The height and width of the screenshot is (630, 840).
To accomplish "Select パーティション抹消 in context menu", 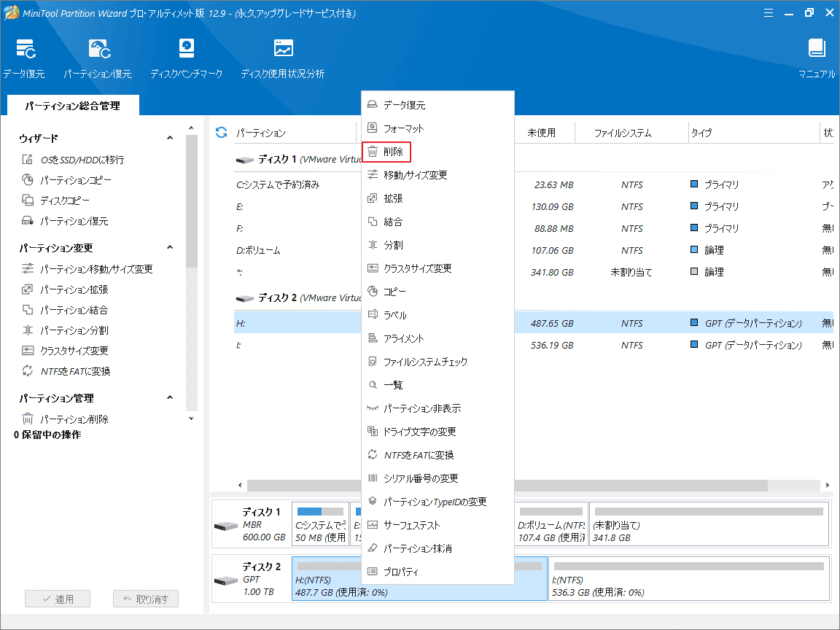I will pyautogui.click(x=437, y=548).
